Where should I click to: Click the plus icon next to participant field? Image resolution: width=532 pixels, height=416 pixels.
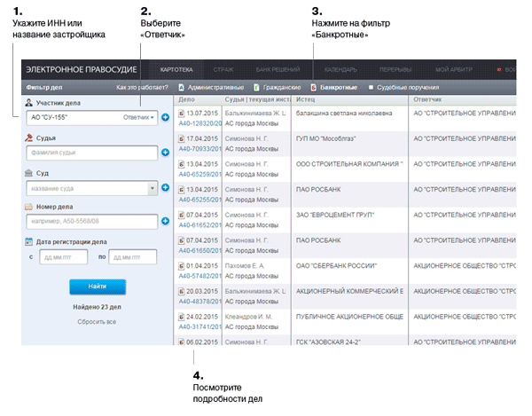click(x=165, y=117)
